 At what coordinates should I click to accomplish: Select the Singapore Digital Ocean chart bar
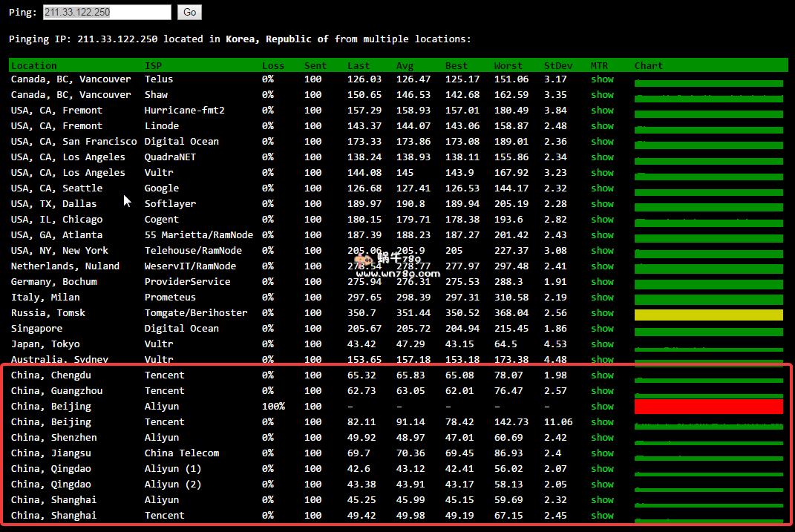click(708, 331)
